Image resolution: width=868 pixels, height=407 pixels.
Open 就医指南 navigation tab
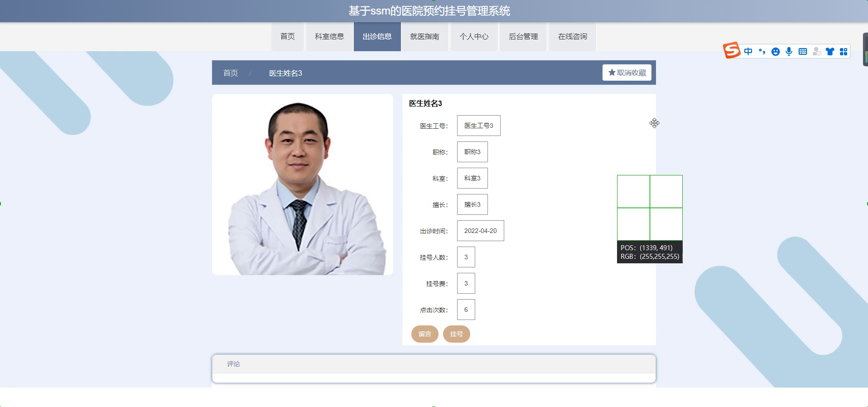click(425, 37)
